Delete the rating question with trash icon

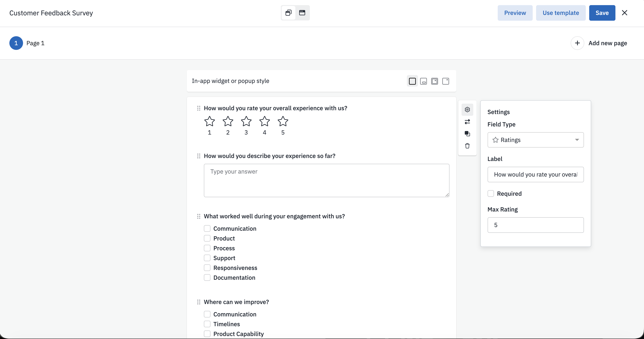[x=467, y=146]
